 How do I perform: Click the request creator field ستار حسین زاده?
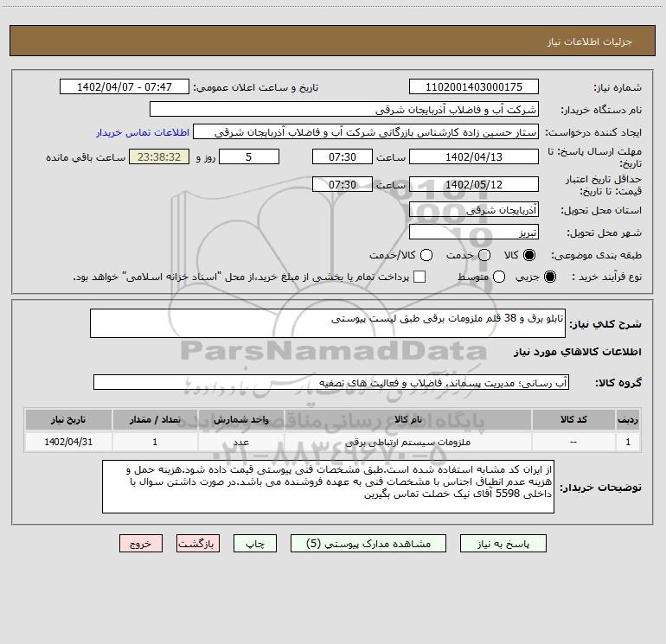pos(366,132)
